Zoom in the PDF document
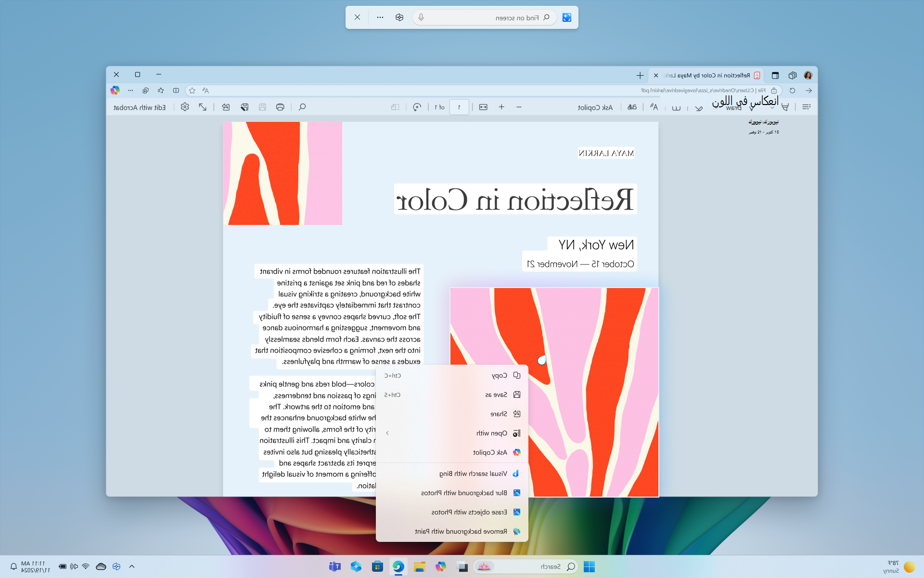Image resolution: width=924 pixels, height=578 pixels. (x=501, y=107)
